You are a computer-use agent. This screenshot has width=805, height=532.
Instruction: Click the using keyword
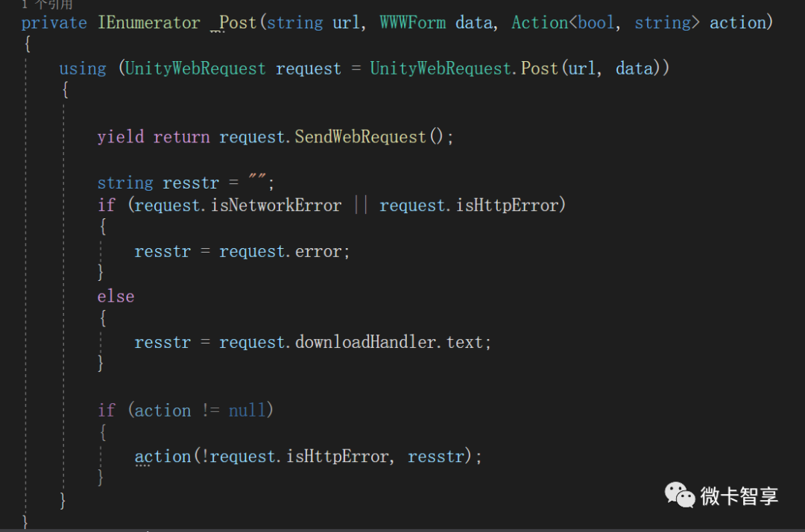[x=83, y=69]
